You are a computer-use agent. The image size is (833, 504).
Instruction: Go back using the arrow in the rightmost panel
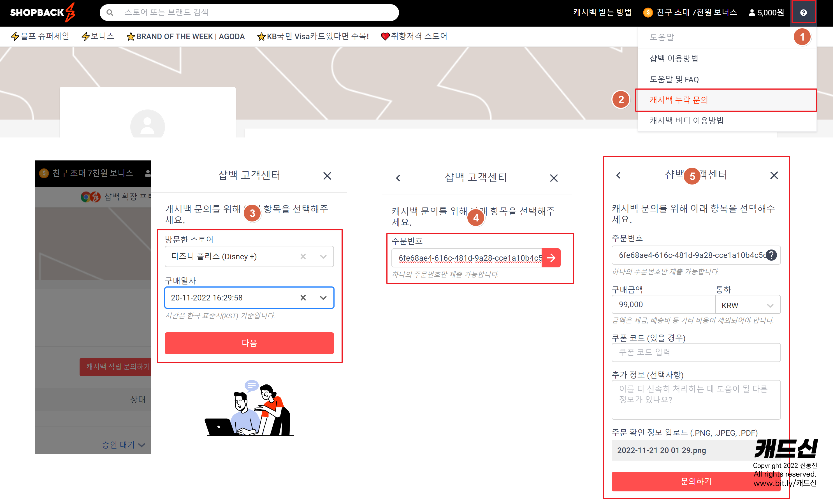tap(618, 175)
